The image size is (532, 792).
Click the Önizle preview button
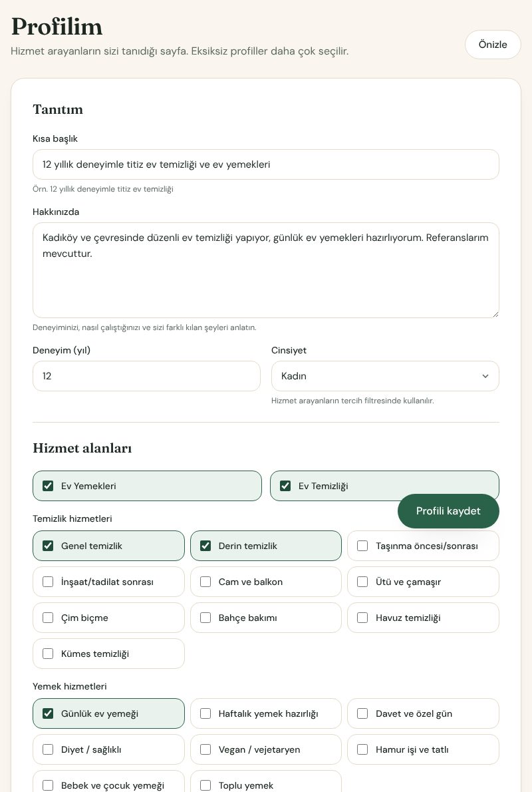point(493,45)
